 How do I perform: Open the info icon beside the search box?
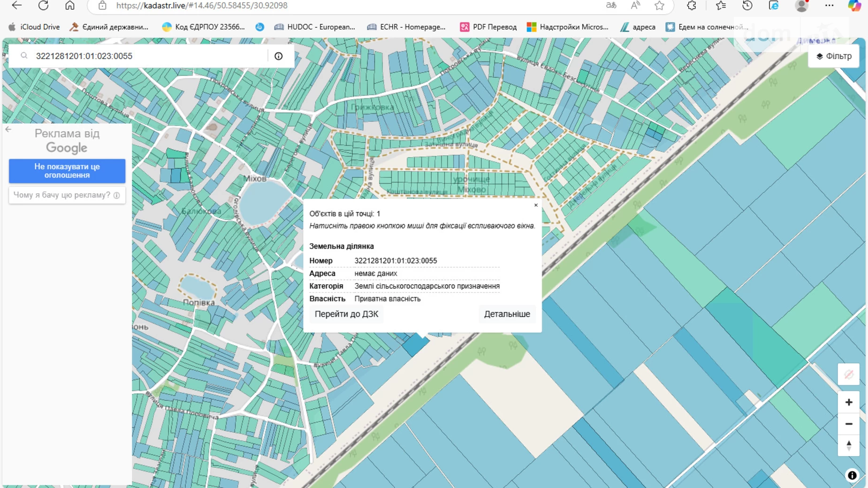279,56
